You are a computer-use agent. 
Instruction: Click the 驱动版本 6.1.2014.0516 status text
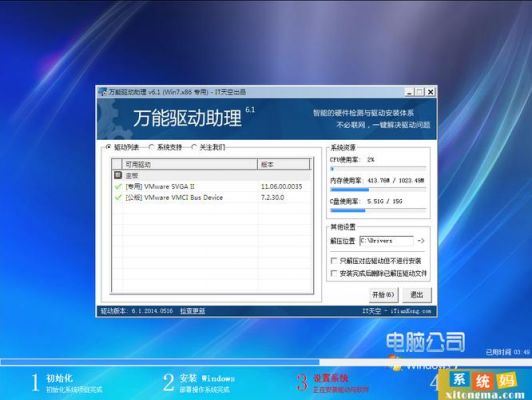click(137, 311)
